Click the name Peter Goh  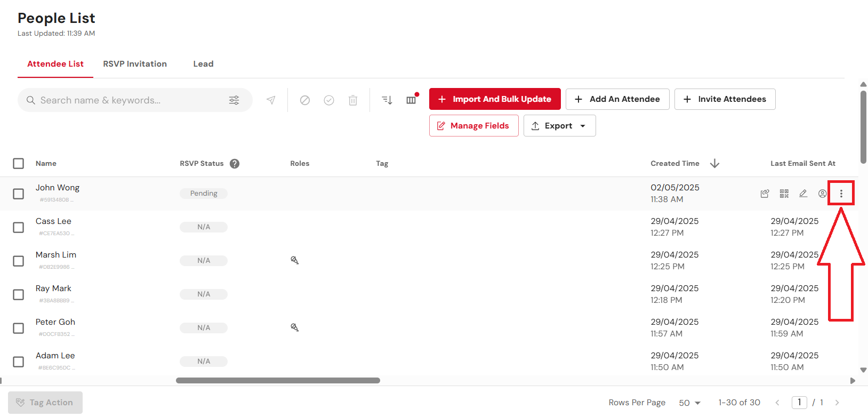[x=55, y=322]
